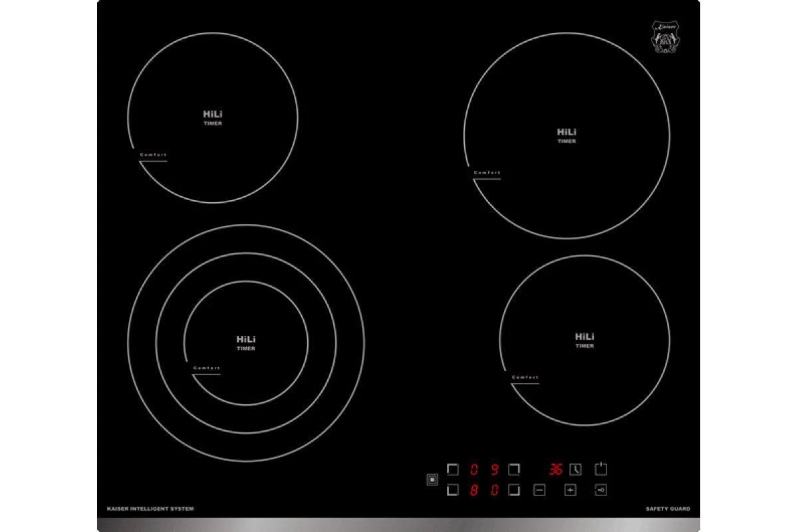Screen dimensions: 798x532
Task: Tap the concentric-squares zone extension key
Action: point(432,479)
